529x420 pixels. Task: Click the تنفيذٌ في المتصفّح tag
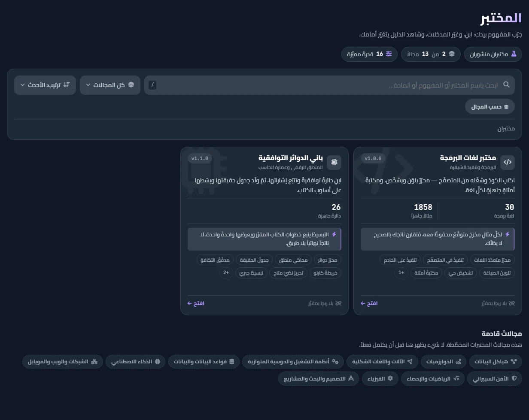tap(445, 260)
